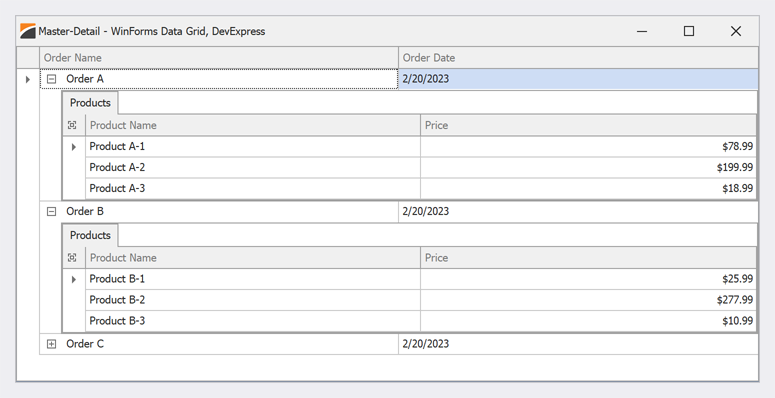Select the Product A-1 cell

[253, 147]
